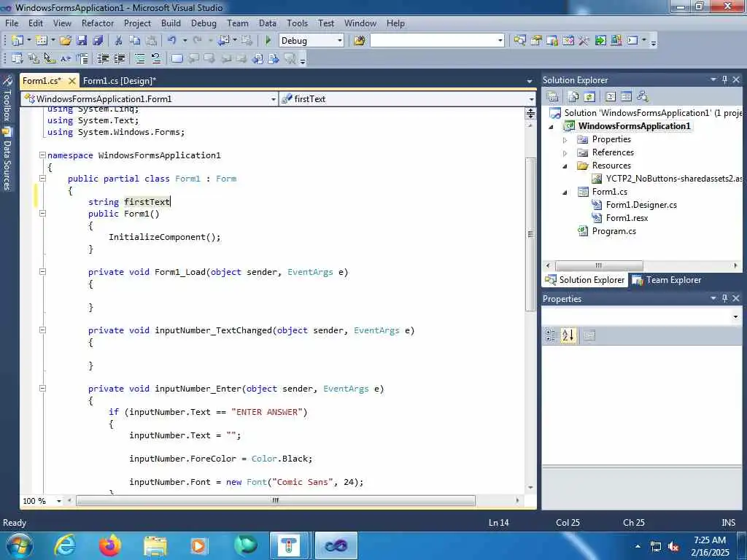The width and height of the screenshot is (747, 560).
Task: Comment out the selected lines icon
Action: [139, 59]
